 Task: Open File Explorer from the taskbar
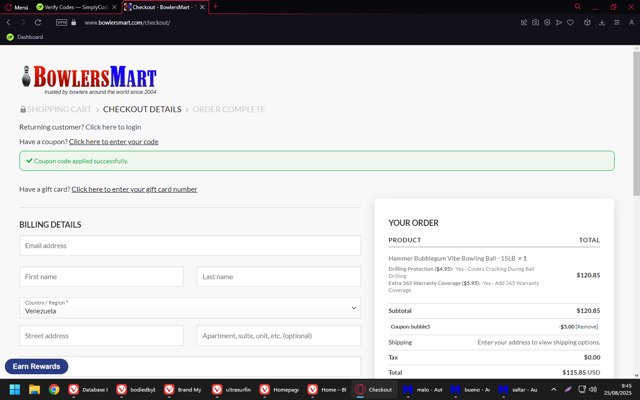[34, 389]
